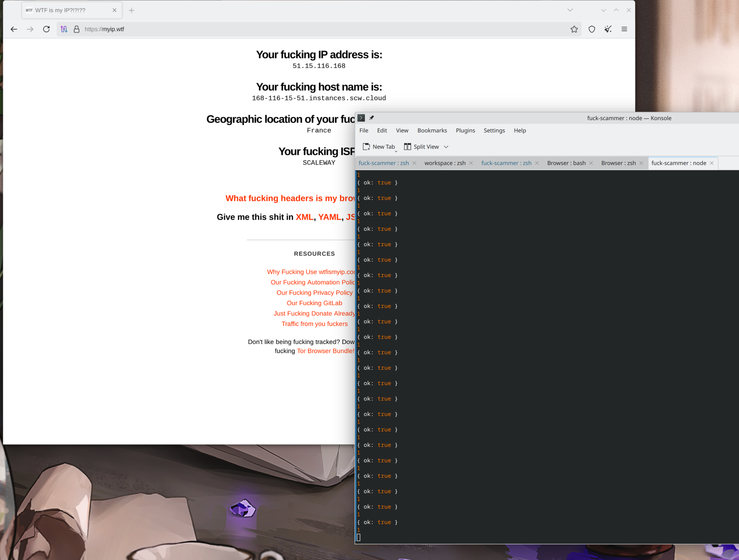The width and height of the screenshot is (739, 560).
Task: Close the workspace : zsh tab
Action: coord(471,163)
